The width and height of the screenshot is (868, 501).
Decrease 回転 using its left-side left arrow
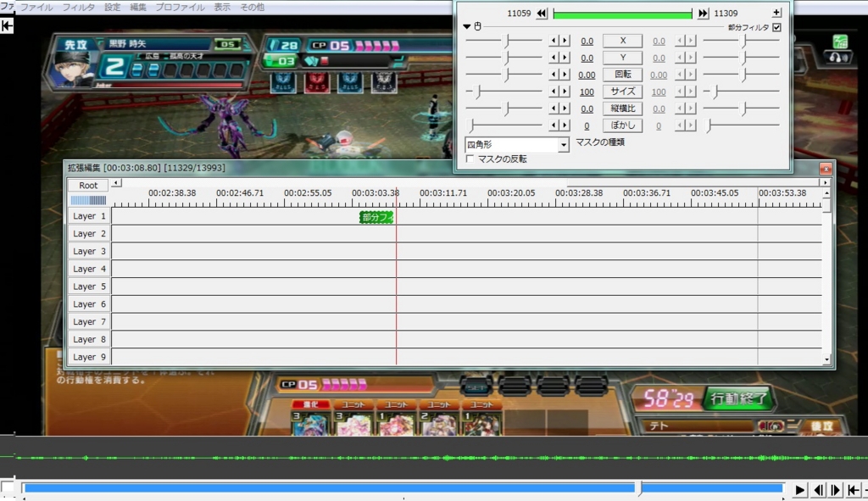click(x=554, y=75)
